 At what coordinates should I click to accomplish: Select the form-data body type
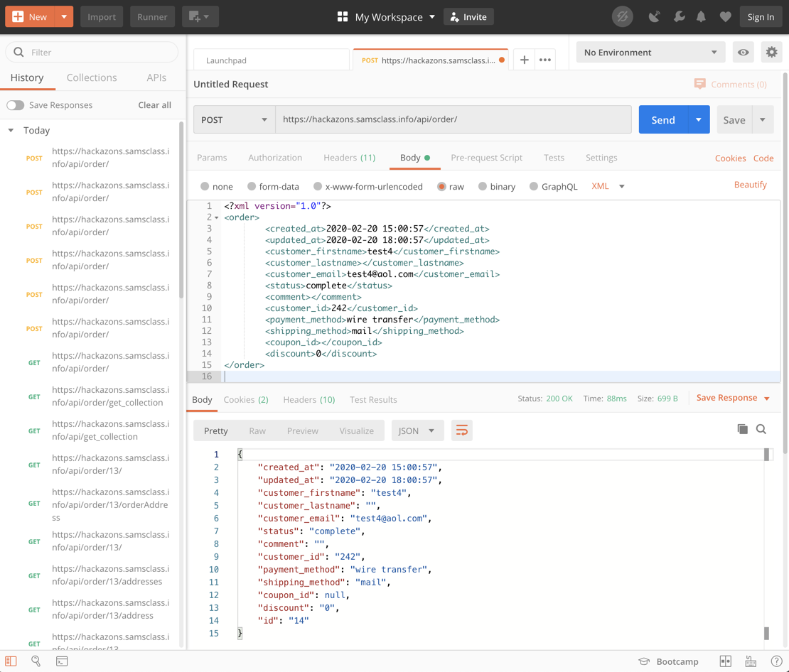[x=252, y=187]
